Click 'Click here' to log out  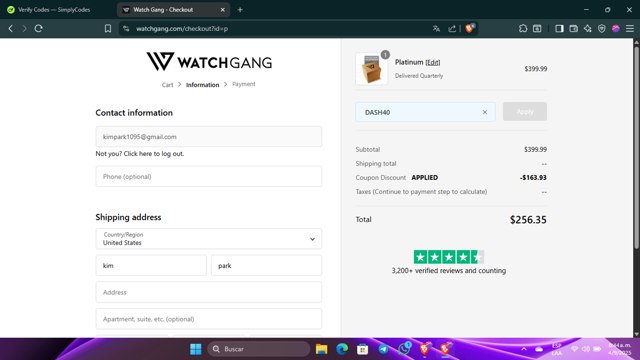pos(138,154)
